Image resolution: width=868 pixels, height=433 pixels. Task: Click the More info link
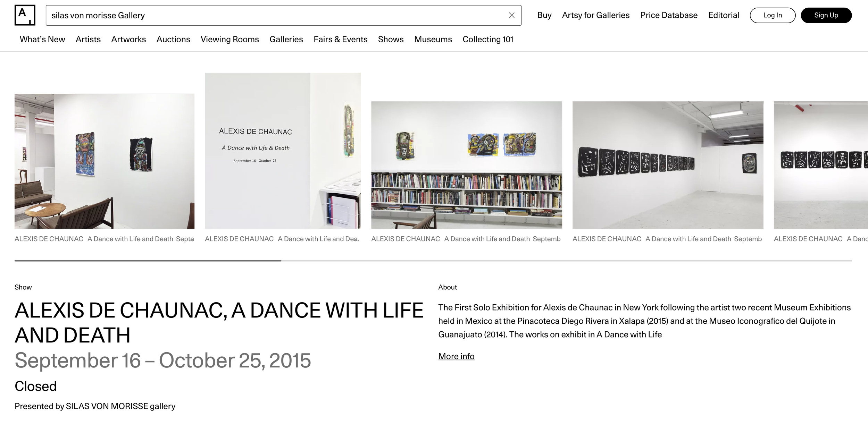click(x=456, y=356)
